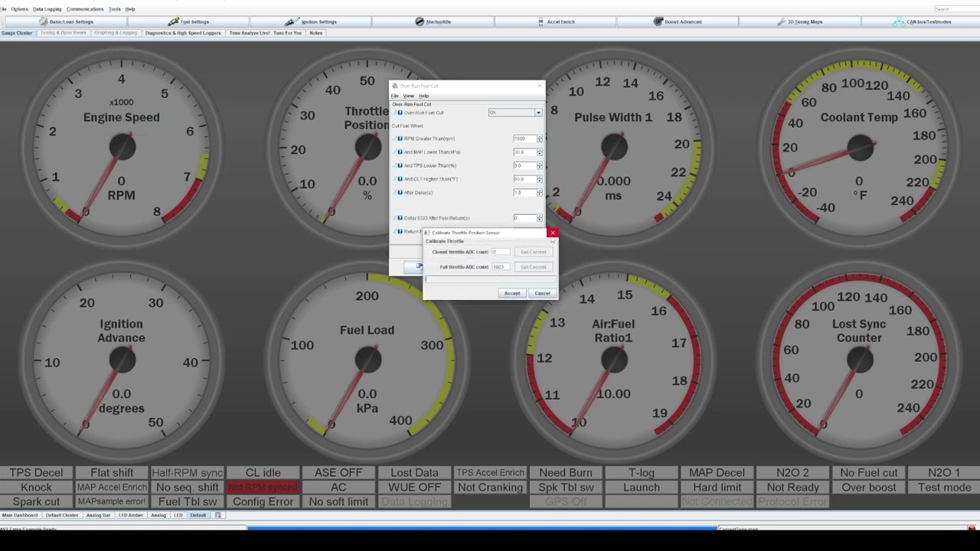The width and height of the screenshot is (980, 551).
Task: Select the LED Amber bottom tab
Action: (x=131, y=515)
